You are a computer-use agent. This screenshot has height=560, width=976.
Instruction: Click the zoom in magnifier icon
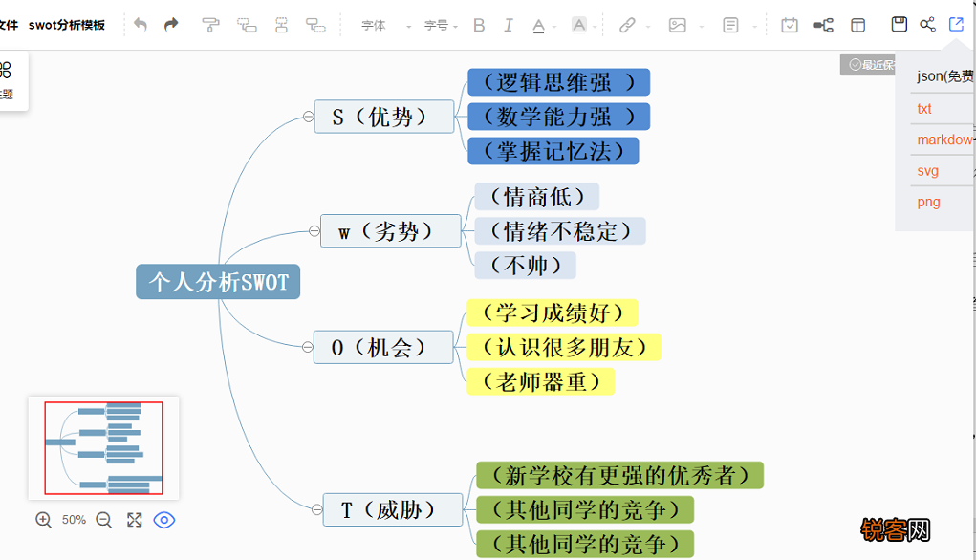[x=44, y=520]
